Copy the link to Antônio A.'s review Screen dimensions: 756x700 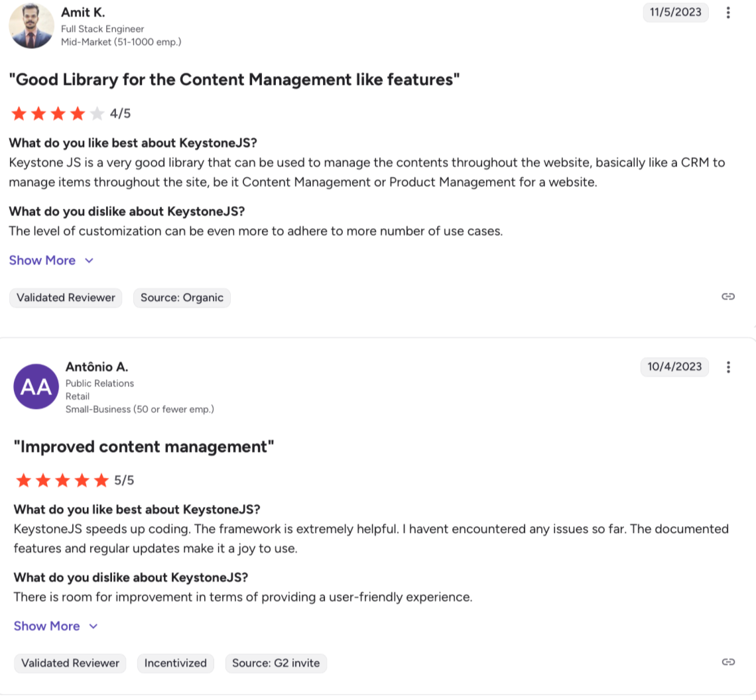(x=728, y=662)
